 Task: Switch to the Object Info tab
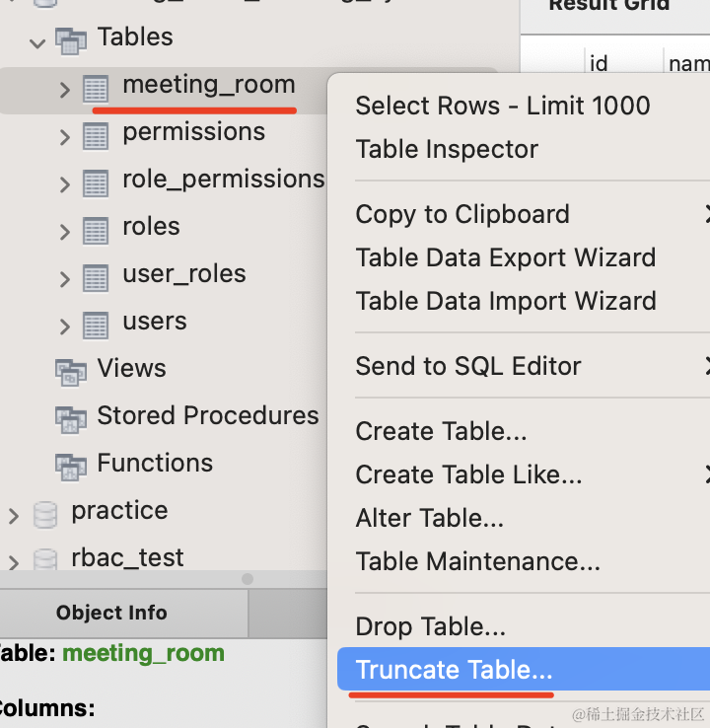pos(111,613)
